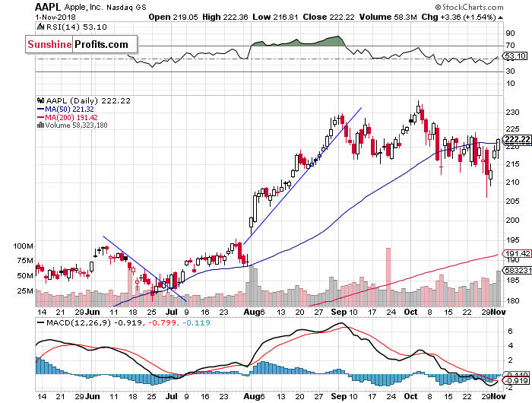Click Sep on the main chart date axis
The image size is (532, 403).
pyautogui.click(x=339, y=312)
